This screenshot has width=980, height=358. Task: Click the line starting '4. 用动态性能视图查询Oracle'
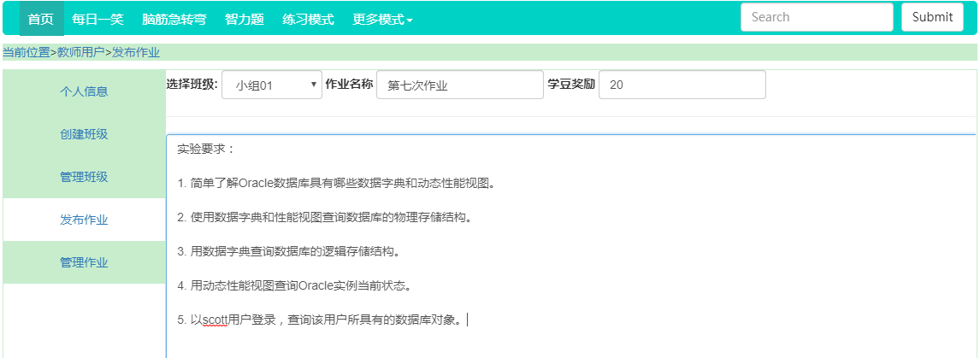(x=294, y=286)
